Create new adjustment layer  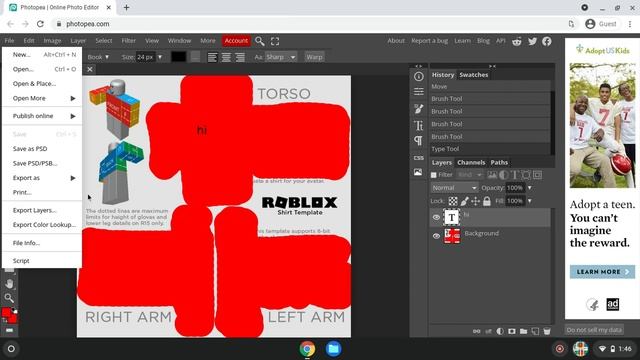point(500,331)
